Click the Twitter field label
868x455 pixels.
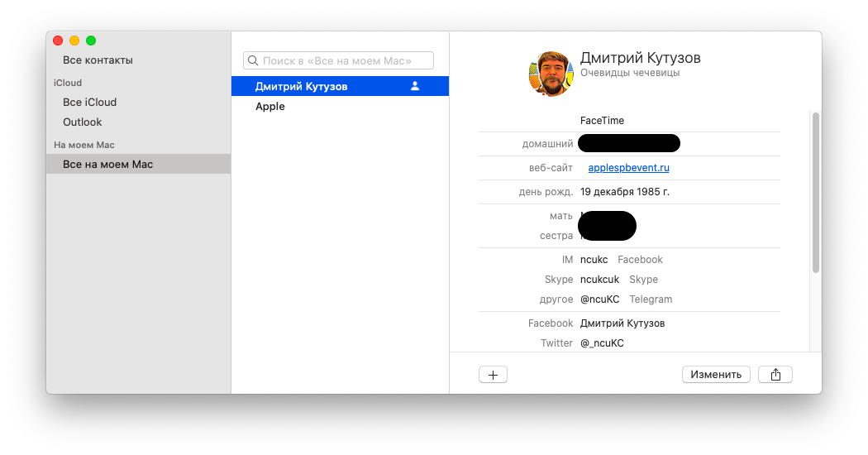tap(556, 343)
